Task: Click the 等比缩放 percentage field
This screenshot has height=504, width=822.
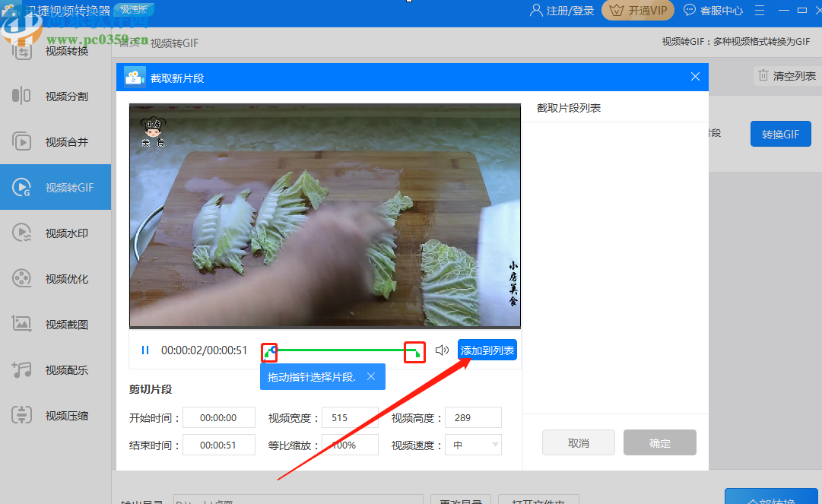Action: [x=350, y=445]
